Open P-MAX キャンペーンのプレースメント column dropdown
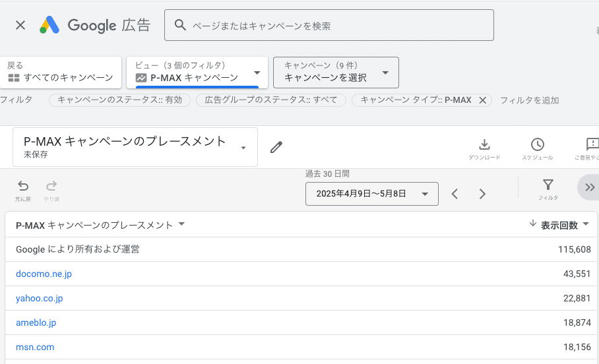 182,224
